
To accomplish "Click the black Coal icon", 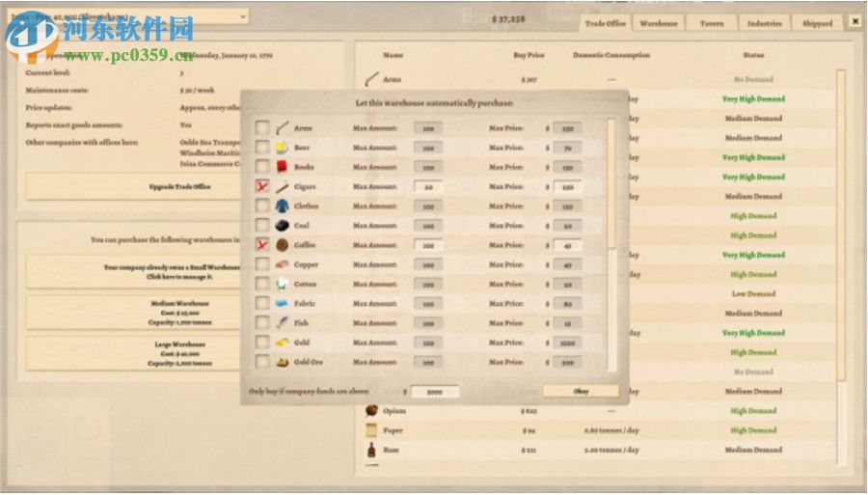I will coord(283,226).
